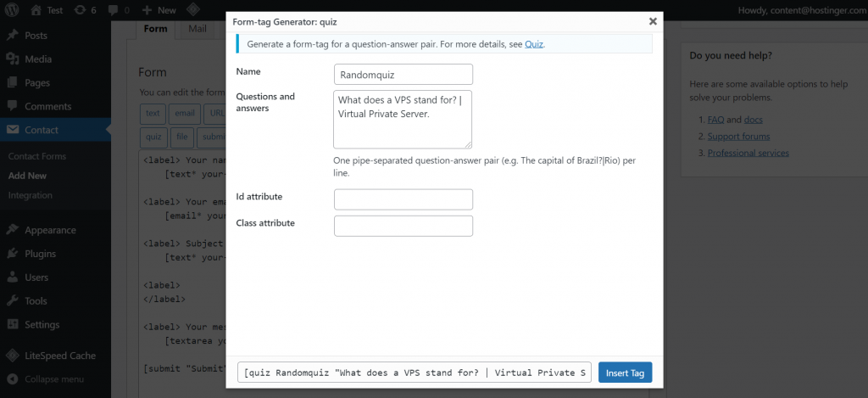Collapse the admin sidebar menu
This screenshot has height=398, width=868.
pyautogui.click(x=47, y=379)
